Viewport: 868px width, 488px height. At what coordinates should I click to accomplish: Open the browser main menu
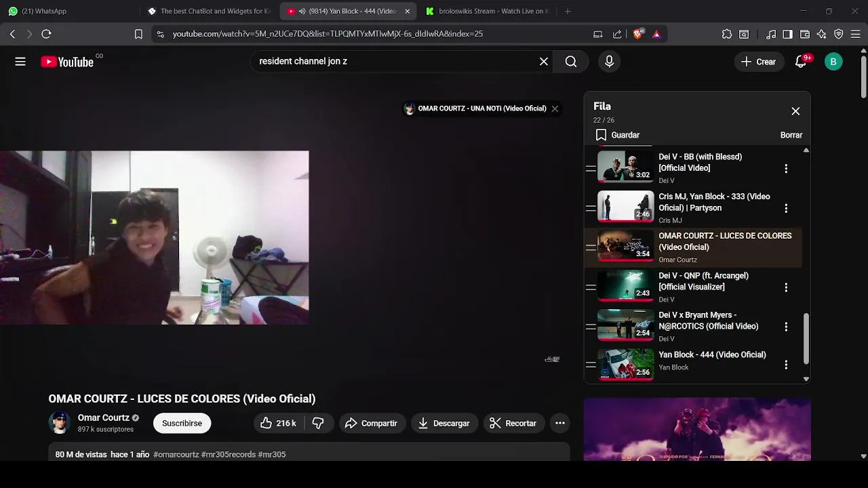click(856, 34)
